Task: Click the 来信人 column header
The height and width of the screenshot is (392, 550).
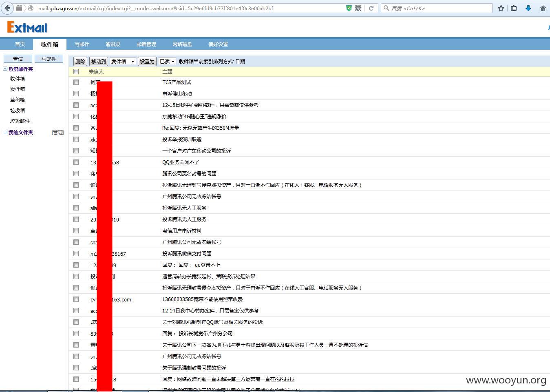Action: (x=96, y=71)
